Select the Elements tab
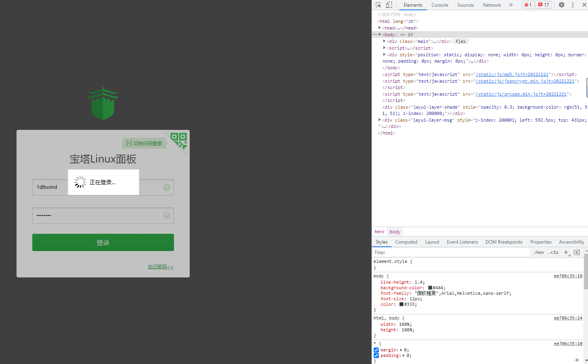The image size is (588, 364). (413, 5)
